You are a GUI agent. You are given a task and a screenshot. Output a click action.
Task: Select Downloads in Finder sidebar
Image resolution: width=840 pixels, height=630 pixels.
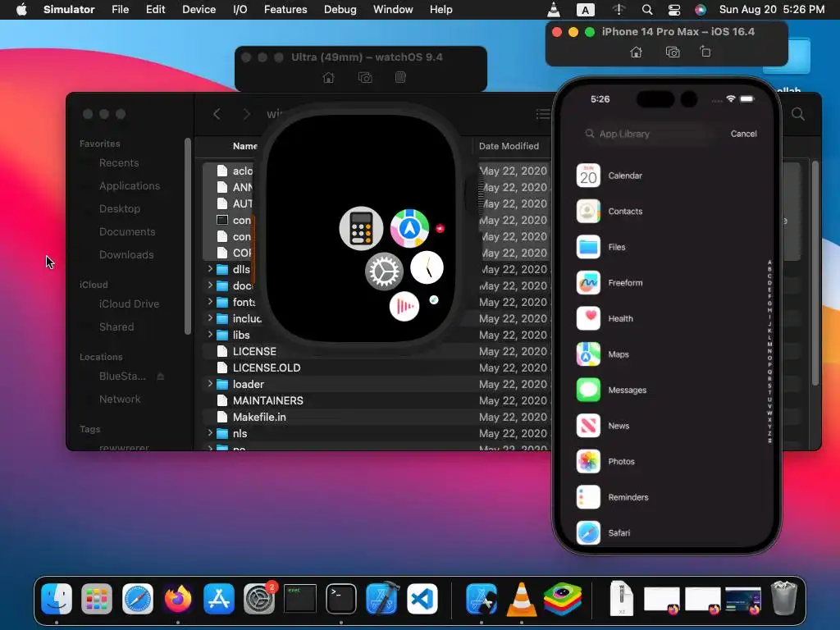point(126,255)
